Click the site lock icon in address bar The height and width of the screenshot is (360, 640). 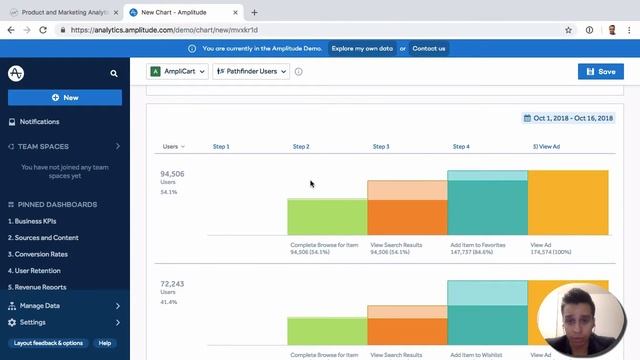[62, 30]
